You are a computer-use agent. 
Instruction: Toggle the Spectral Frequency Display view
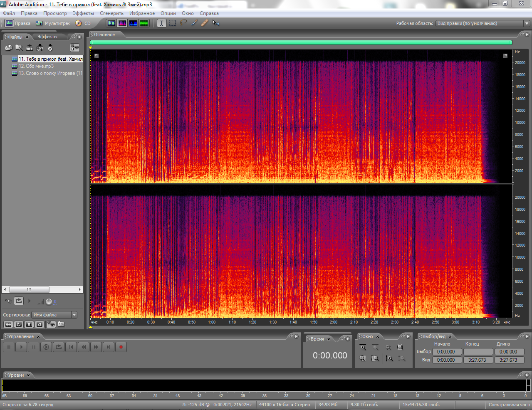(122, 23)
